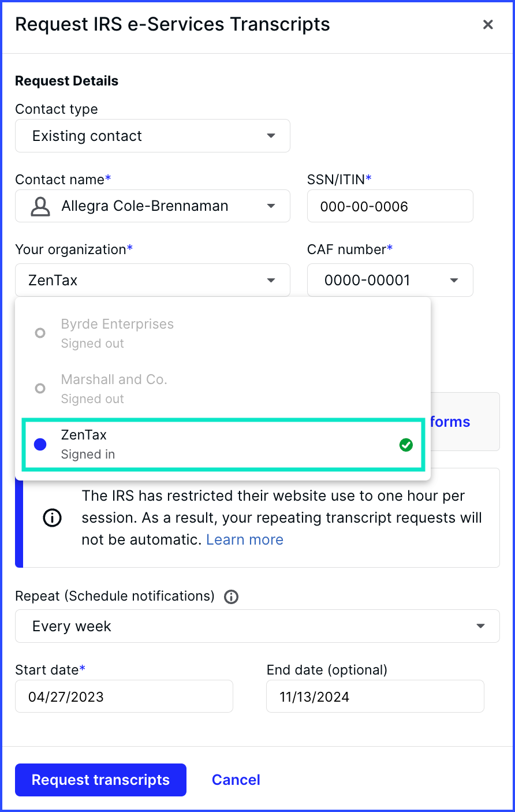Open the Learn more link
515x812 pixels.
pyautogui.click(x=245, y=539)
